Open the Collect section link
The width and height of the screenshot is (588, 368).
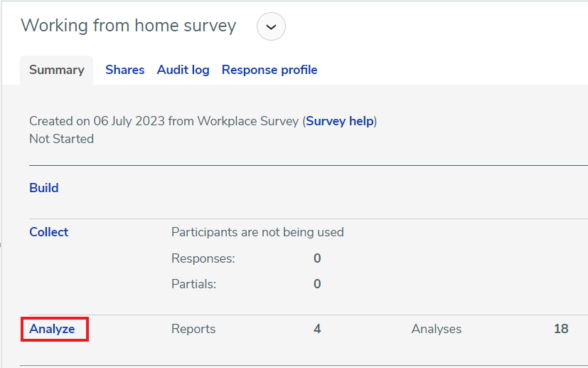pos(49,232)
